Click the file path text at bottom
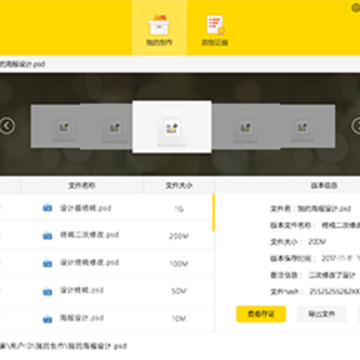This screenshot has height=360, width=360. [63, 346]
